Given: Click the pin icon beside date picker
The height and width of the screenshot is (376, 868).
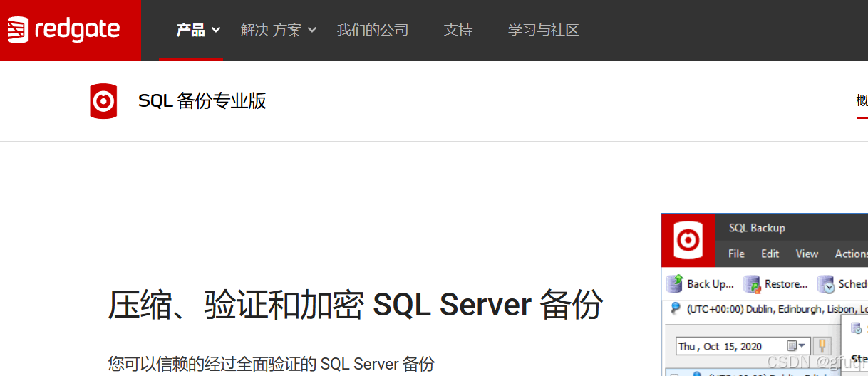Looking at the screenshot, I should [x=822, y=346].
